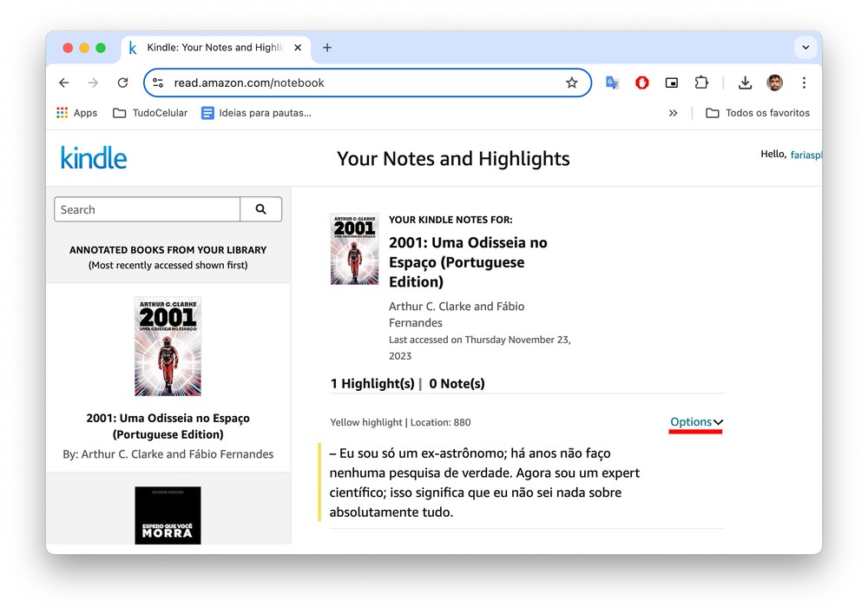Open the Chrome profile avatar
This screenshot has height=615, width=868.
pyautogui.click(x=774, y=83)
